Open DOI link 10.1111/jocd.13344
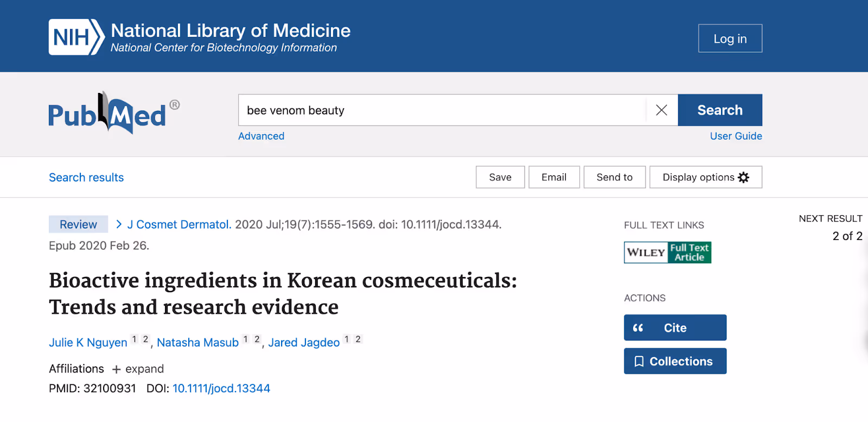Screen dimensions: 868x422 tap(221, 388)
